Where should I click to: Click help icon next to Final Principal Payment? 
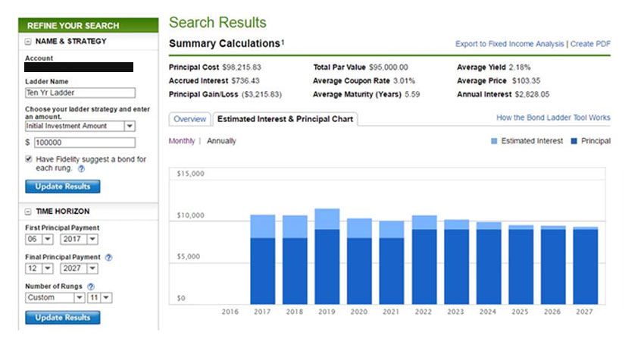pyautogui.click(x=109, y=257)
